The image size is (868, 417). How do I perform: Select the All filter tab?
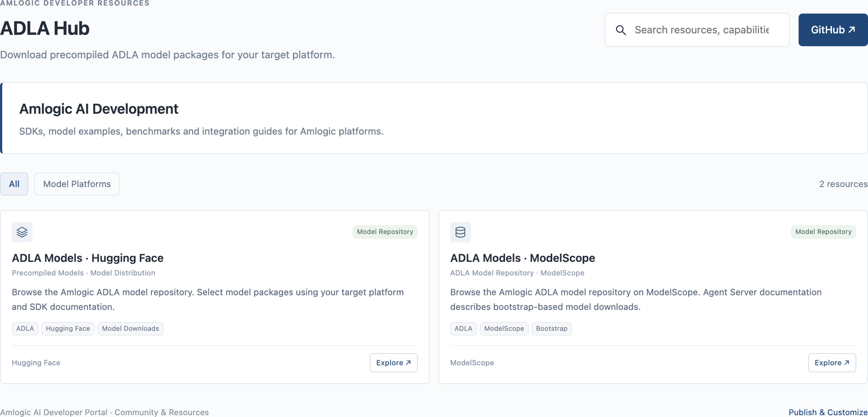coord(14,184)
